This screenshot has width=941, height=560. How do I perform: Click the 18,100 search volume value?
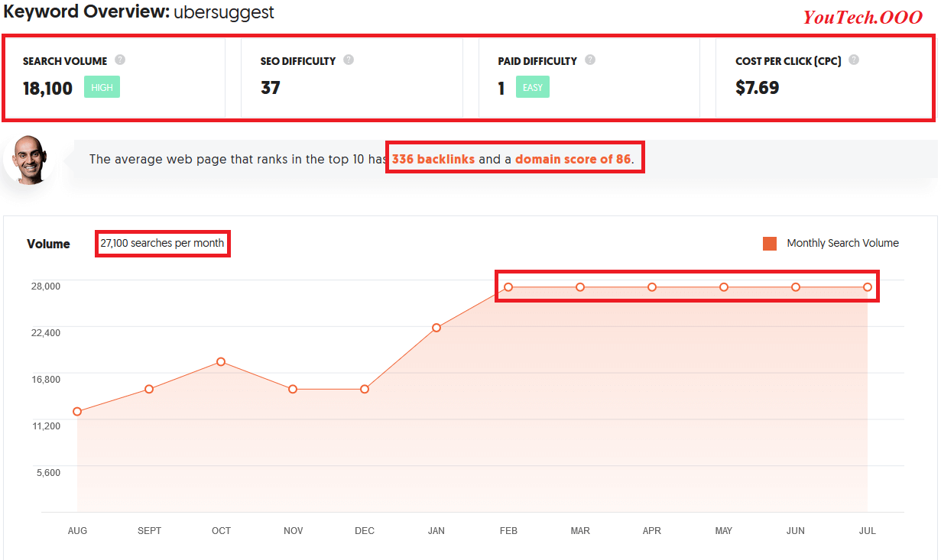47,88
